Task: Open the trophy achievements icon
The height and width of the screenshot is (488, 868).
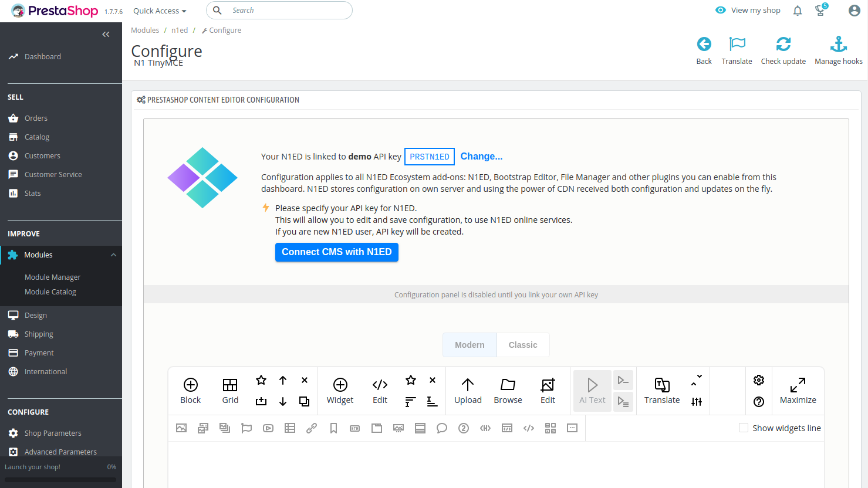Action: 820,11
